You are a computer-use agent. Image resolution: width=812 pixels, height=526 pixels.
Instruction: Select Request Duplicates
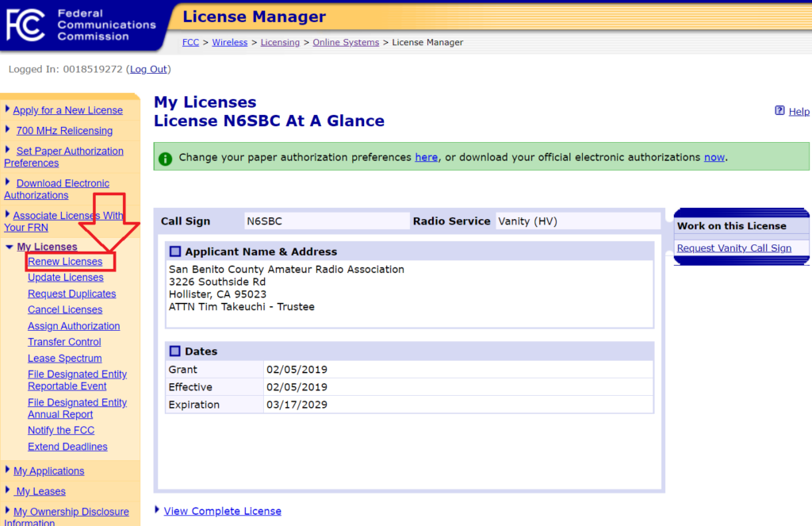[x=71, y=294]
